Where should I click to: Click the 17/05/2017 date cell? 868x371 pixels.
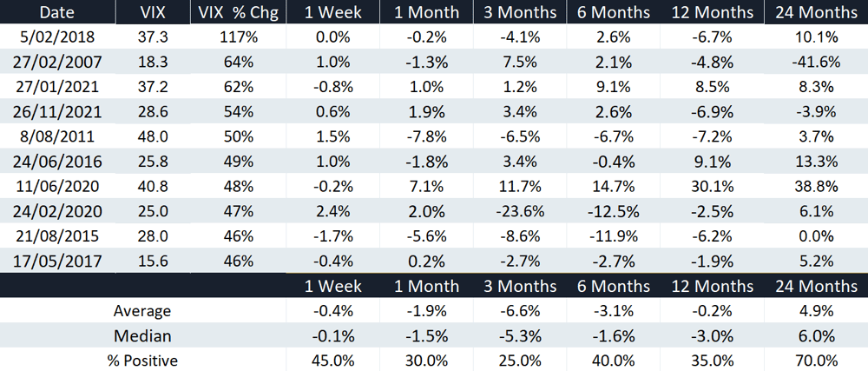tap(57, 261)
